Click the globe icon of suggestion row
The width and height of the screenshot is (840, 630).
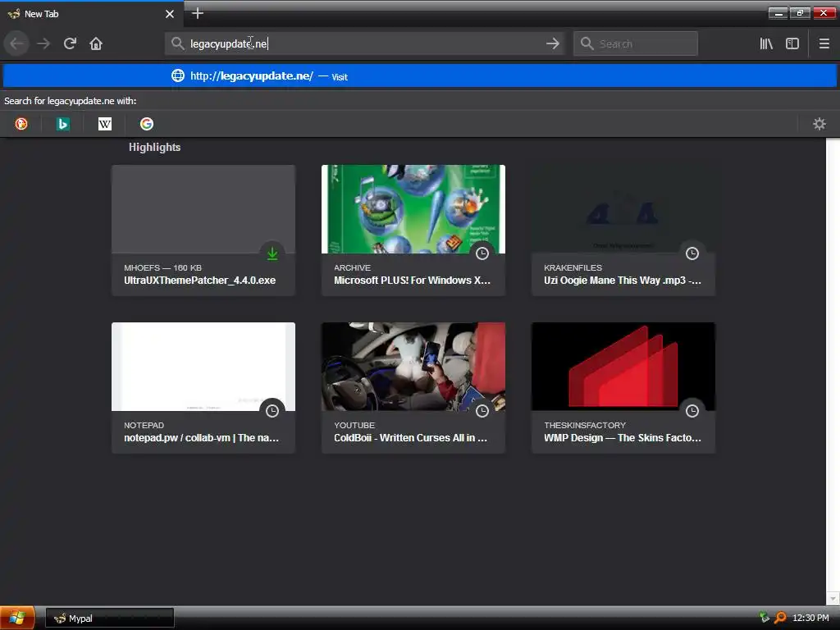(x=178, y=75)
